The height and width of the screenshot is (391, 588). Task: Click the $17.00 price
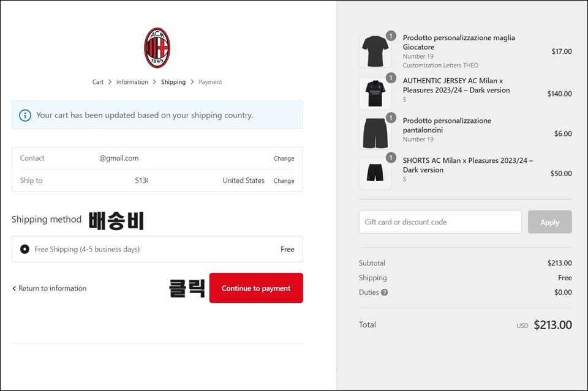[562, 51]
